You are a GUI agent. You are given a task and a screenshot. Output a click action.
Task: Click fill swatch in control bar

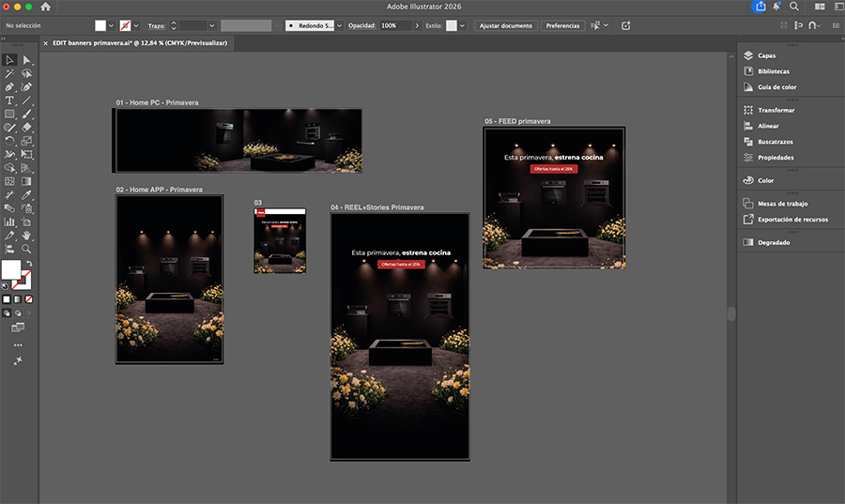coord(100,25)
